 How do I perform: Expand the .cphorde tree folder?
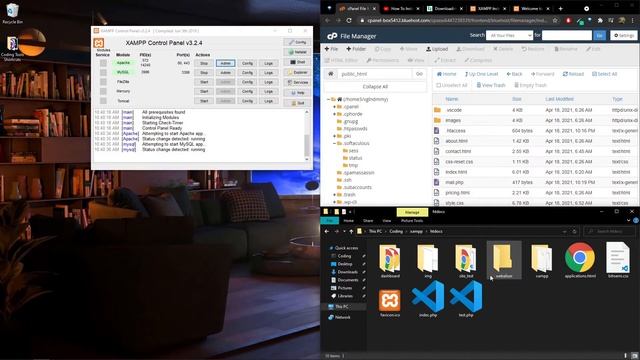point(334,114)
